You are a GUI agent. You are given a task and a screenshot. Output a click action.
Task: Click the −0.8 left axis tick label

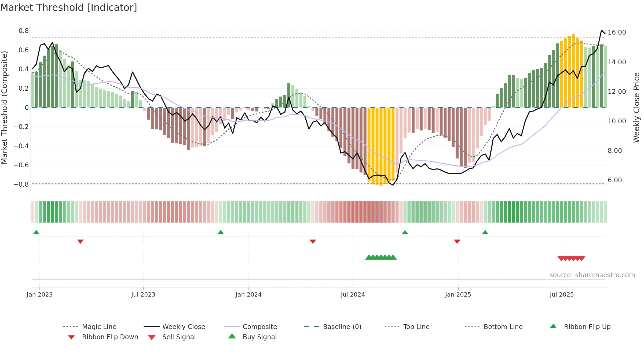coord(21,184)
